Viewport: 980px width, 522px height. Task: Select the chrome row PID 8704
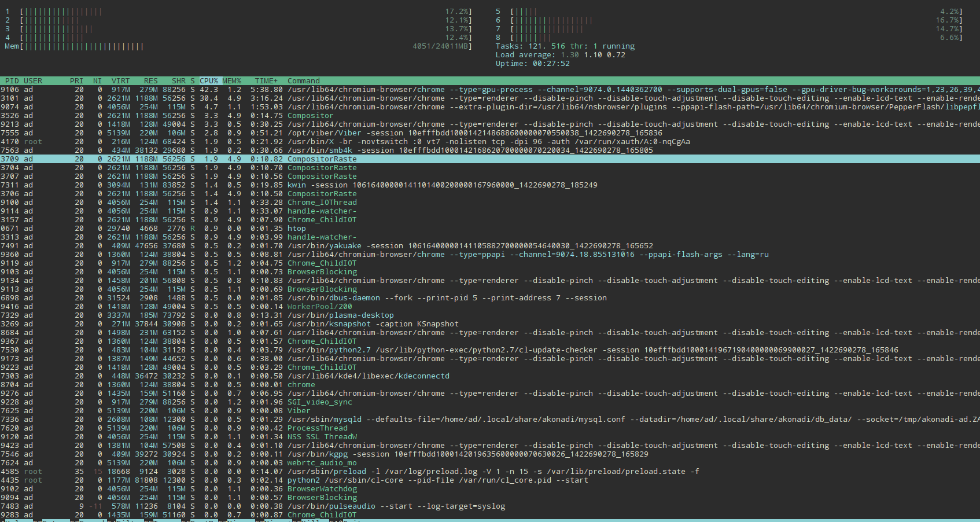tap(490, 385)
